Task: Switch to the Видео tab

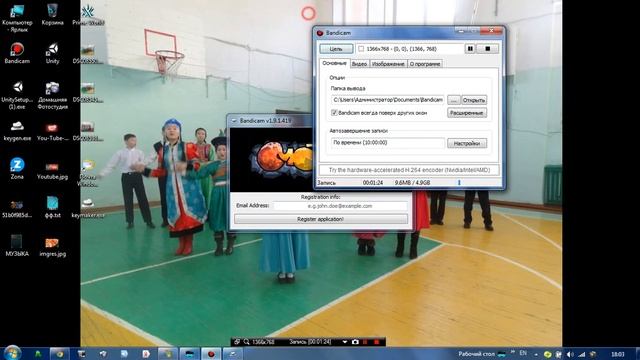Action: click(359, 64)
